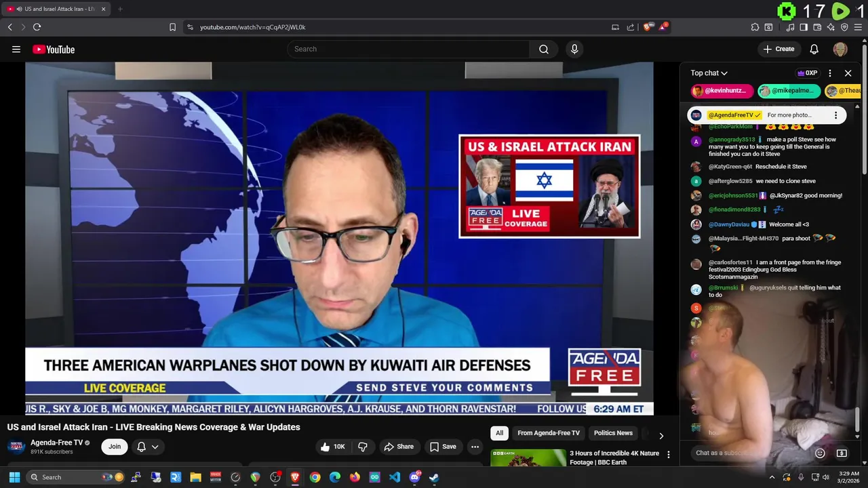Screen dimensions: 868x488
Task: Toggle the browser sidebar panel icon
Action: coord(804,27)
